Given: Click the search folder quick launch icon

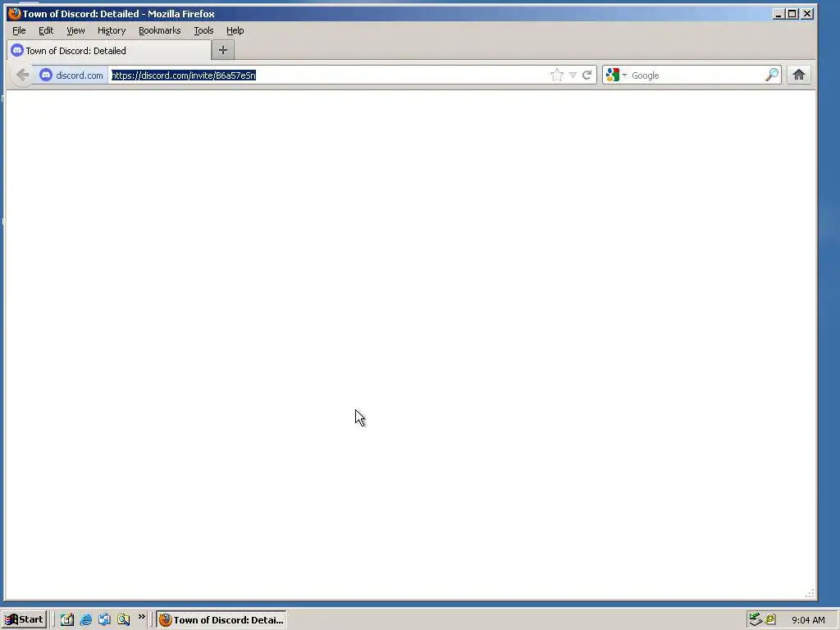Looking at the screenshot, I should (124, 620).
